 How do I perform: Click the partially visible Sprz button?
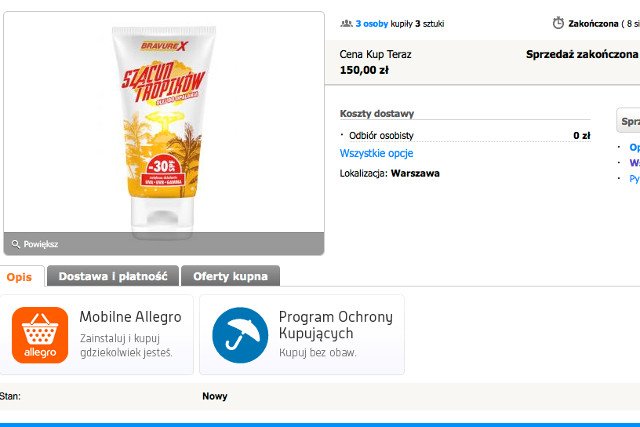(x=629, y=122)
